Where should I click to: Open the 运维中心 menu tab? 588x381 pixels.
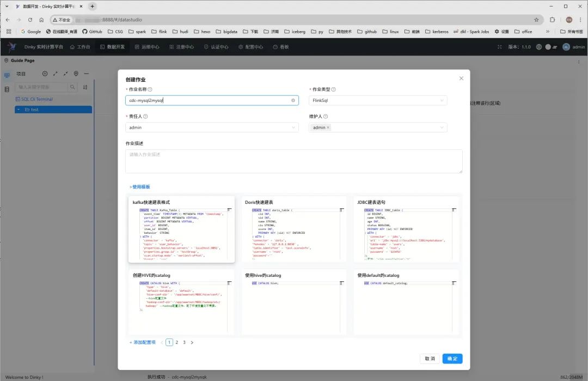pos(147,47)
